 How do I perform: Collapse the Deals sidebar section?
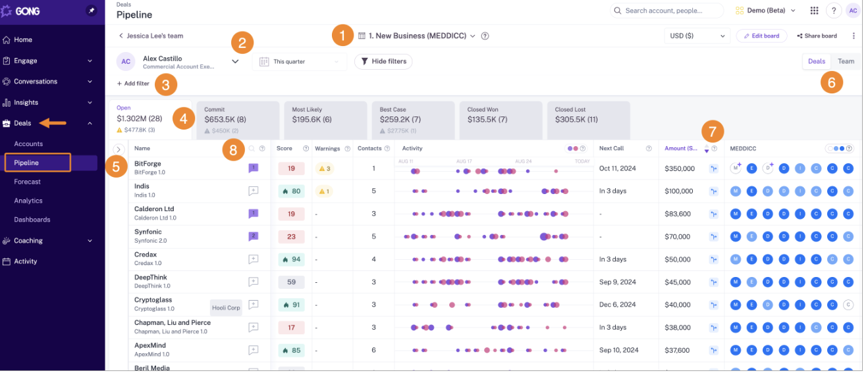(x=90, y=123)
